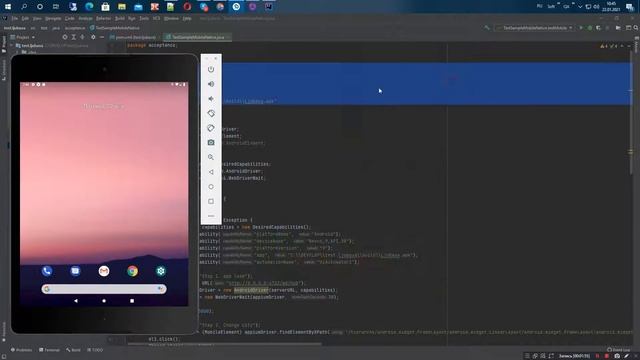This screenshot has height=360, width=640.
Task: Open Microsoft Edge from the taskbar
Action: [89, 7]
